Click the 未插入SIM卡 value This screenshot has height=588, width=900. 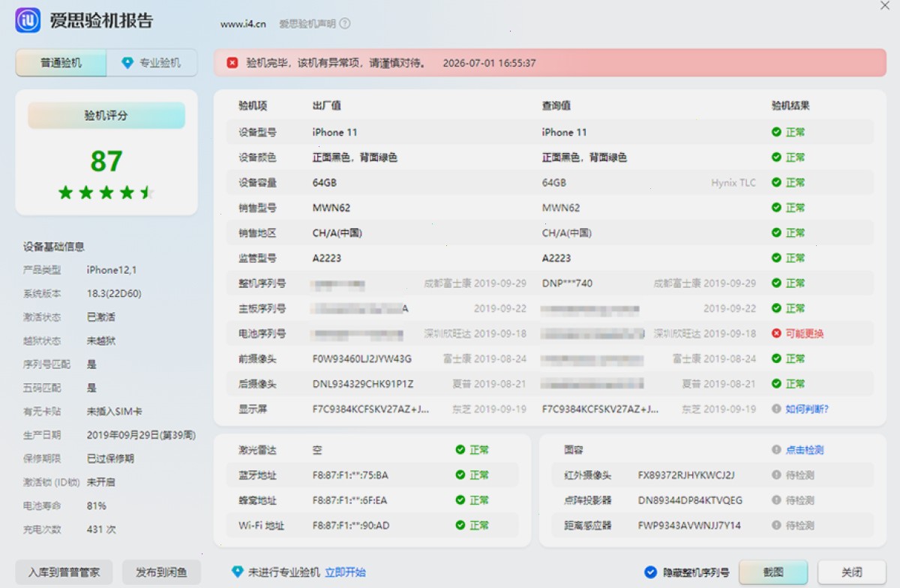click(x=115, y=412)
